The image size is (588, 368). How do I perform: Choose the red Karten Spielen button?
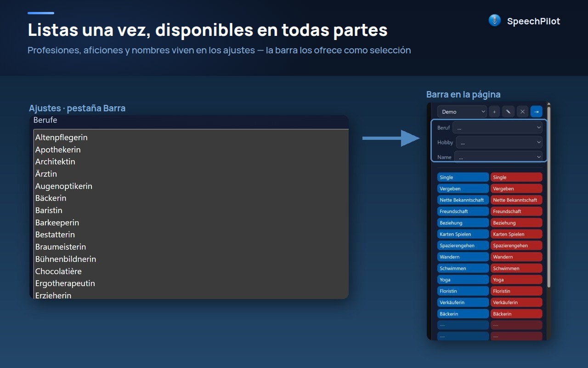(516, 234)
